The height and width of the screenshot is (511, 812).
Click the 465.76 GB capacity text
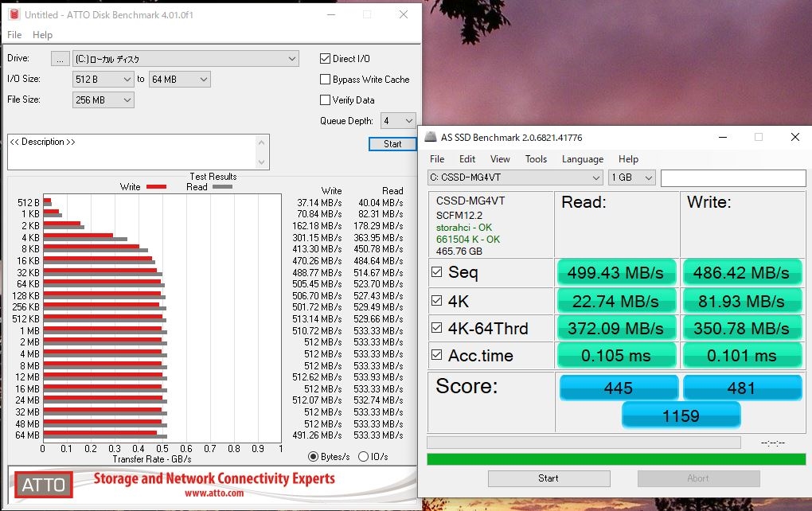point(459,251)
